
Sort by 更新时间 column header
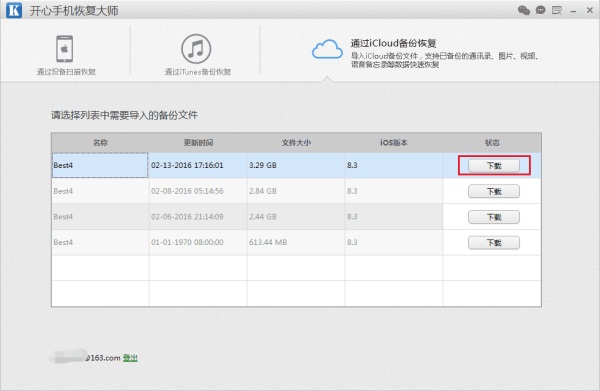pyautogui.click(x=198, y=143)
